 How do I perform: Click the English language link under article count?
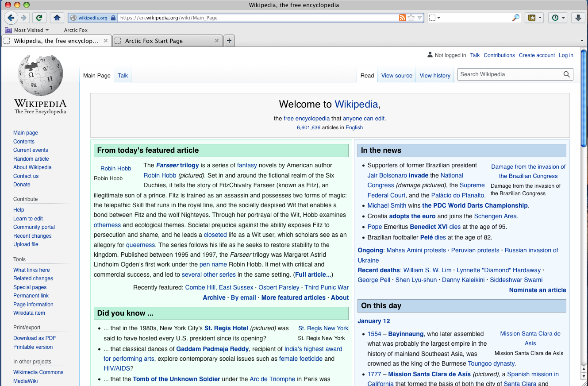[354, 127]
